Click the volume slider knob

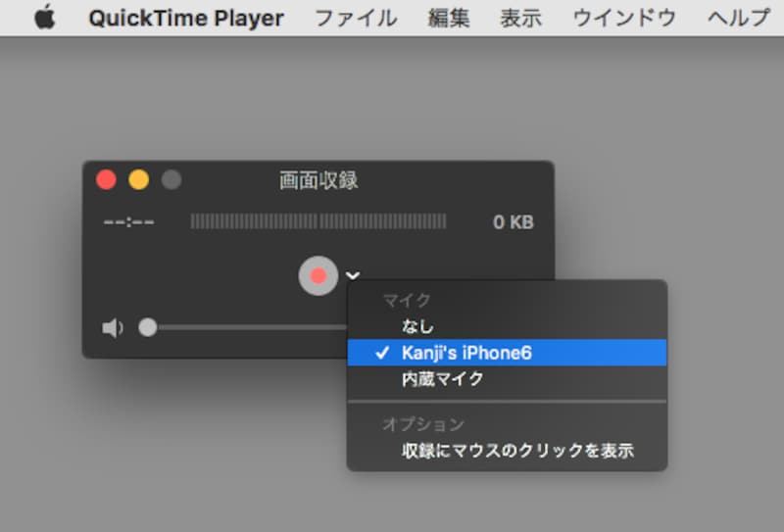pyautogui.click(x=148, y=327)
